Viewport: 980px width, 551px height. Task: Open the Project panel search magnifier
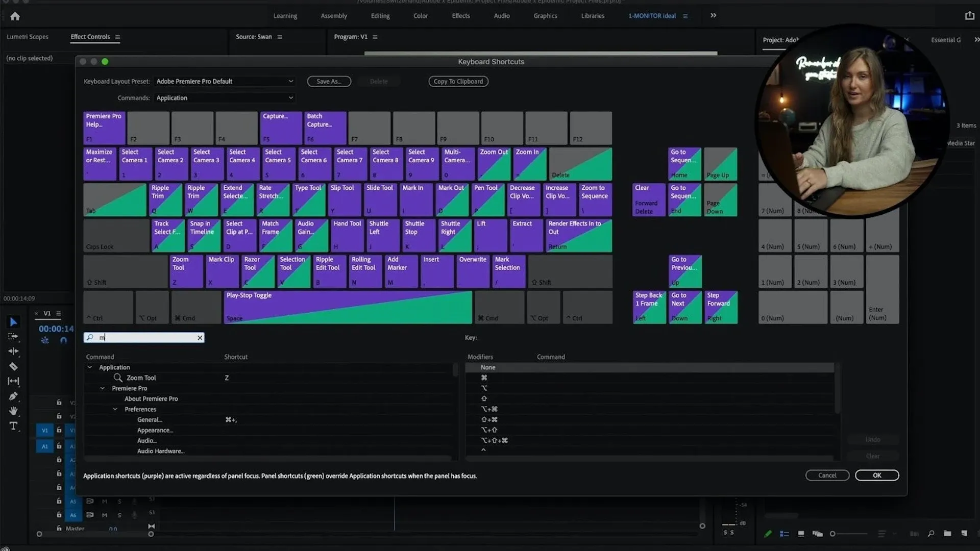pyautogui.click(x=931, y=534)
